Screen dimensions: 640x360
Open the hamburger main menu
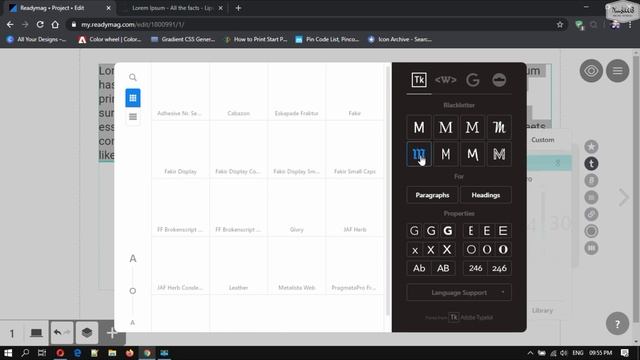[618, 71]
